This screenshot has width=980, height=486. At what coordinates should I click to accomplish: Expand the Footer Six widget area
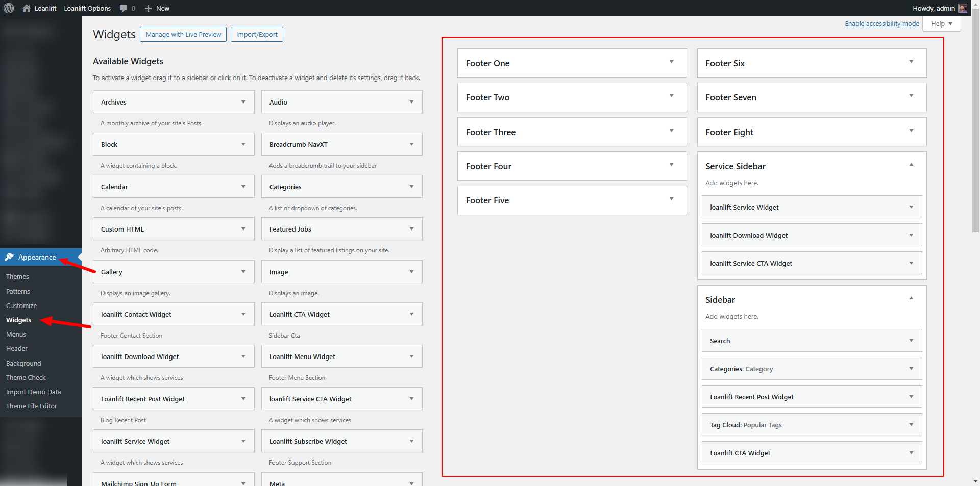[911, 62]
